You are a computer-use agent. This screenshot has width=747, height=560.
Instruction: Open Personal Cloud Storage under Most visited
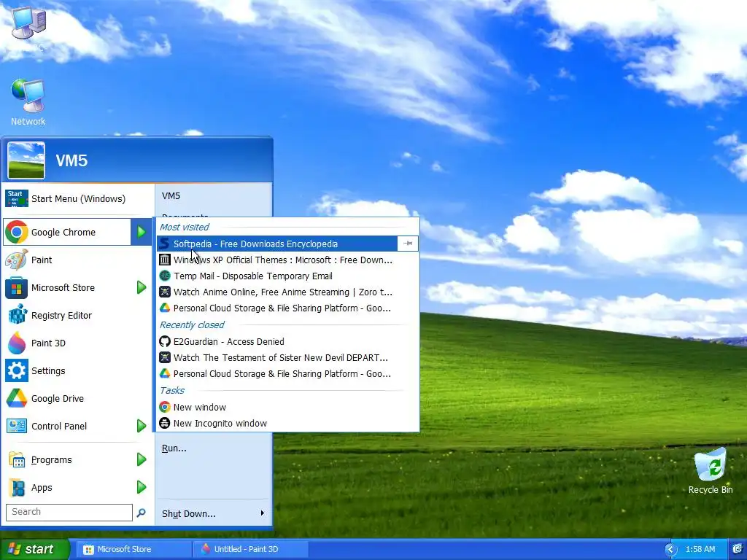coord(287,308)
